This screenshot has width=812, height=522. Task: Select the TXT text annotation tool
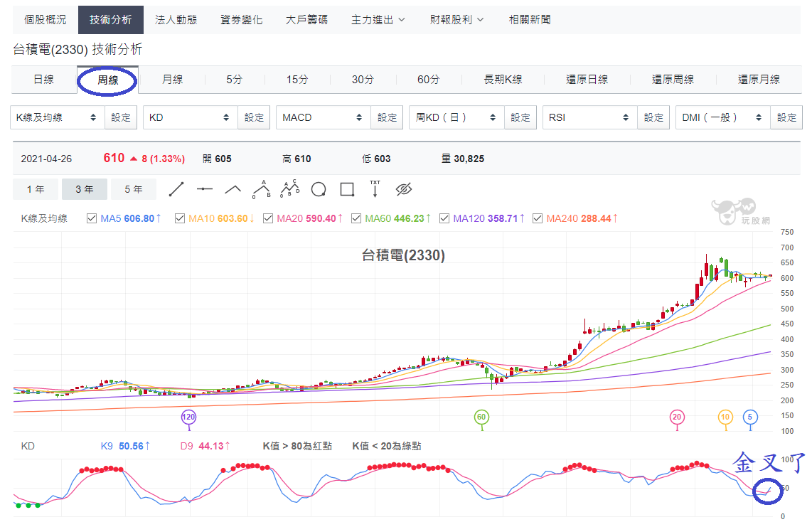[375, 189]
